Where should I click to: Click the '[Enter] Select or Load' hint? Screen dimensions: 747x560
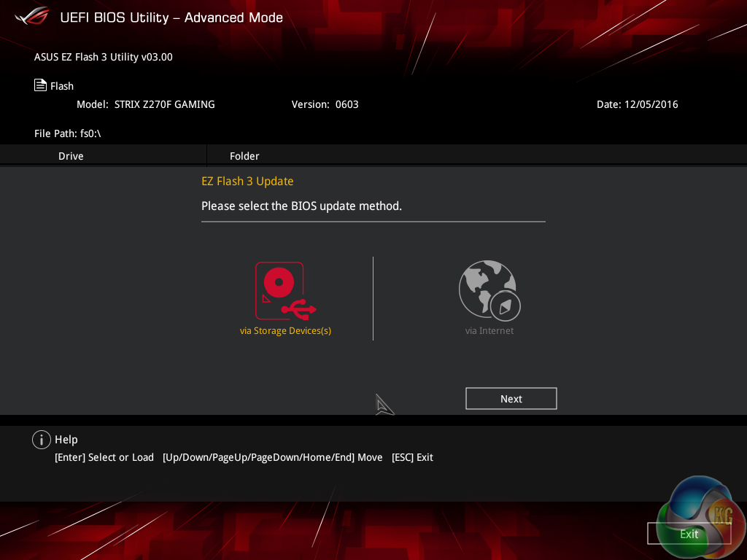(x=104, y=457)
